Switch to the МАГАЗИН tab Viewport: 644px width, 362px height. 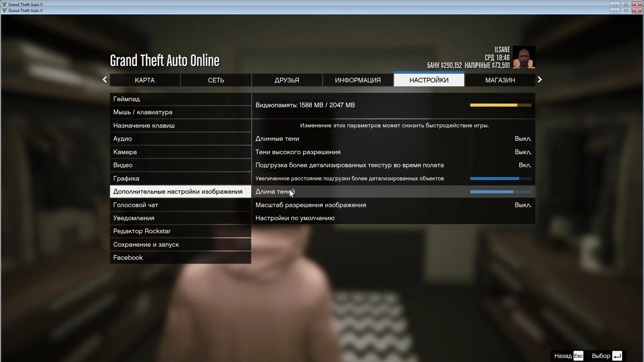(500, 80)
